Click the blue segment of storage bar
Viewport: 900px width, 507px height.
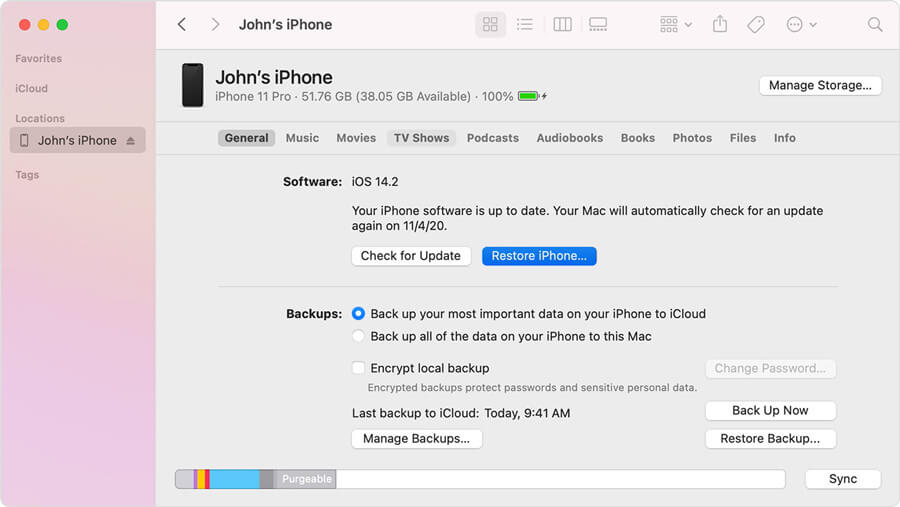(234, 479)
